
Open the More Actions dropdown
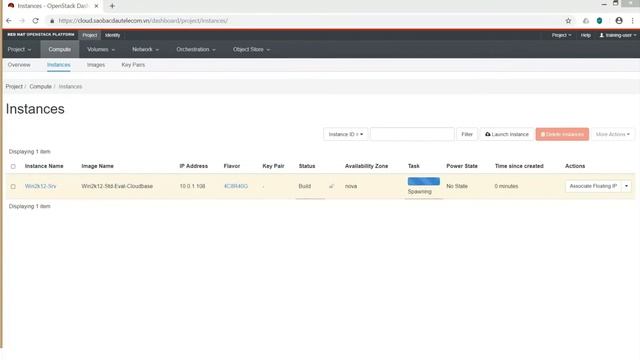tap(613, 134)
